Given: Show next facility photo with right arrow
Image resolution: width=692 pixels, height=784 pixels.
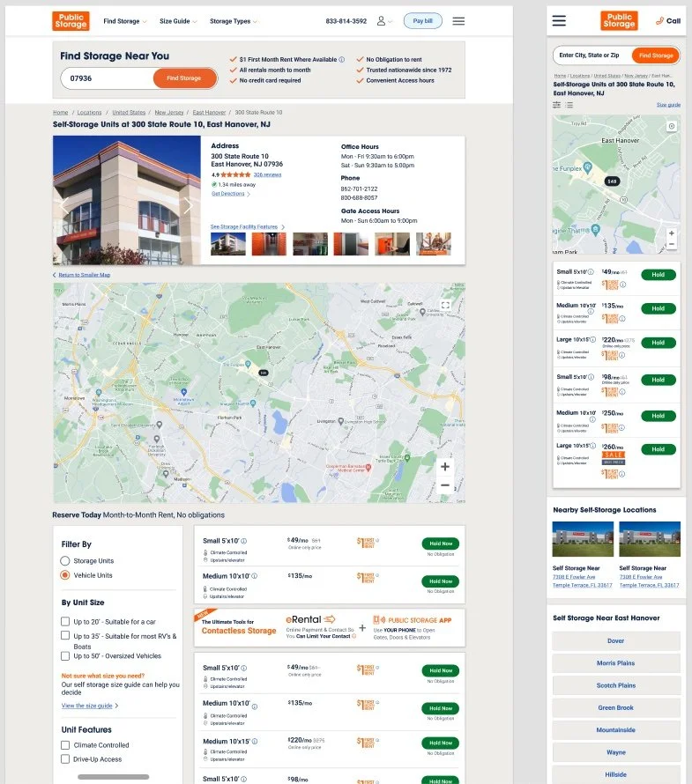Looking at the screenshot, I should click(x=188, y=205).
